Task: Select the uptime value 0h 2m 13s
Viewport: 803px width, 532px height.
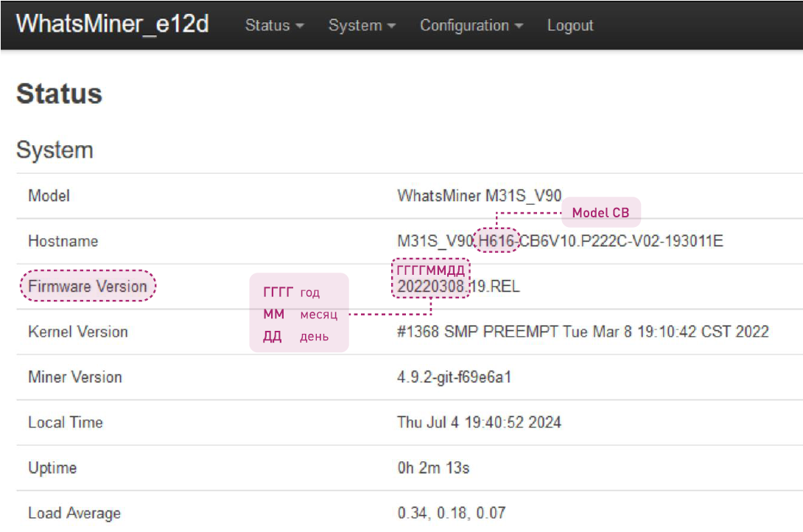Action: tap(433, 468)
